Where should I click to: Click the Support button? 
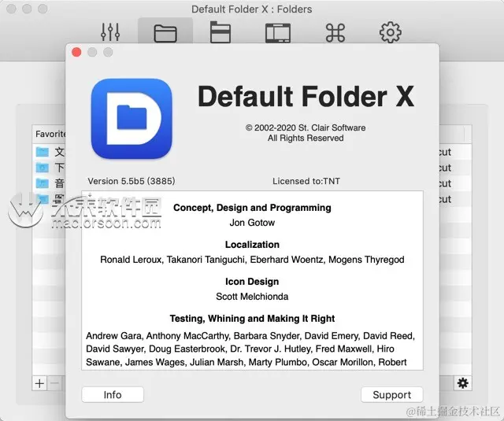(392, 394)
